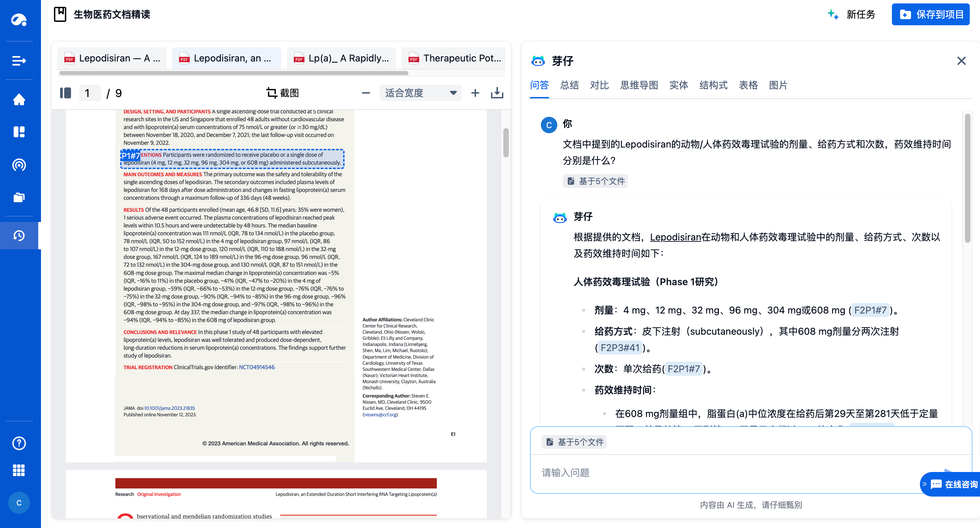Toggle the PDF thumbnail sidebar panel
This screenshot has height=528, width=980.
[x=66, y=93]
